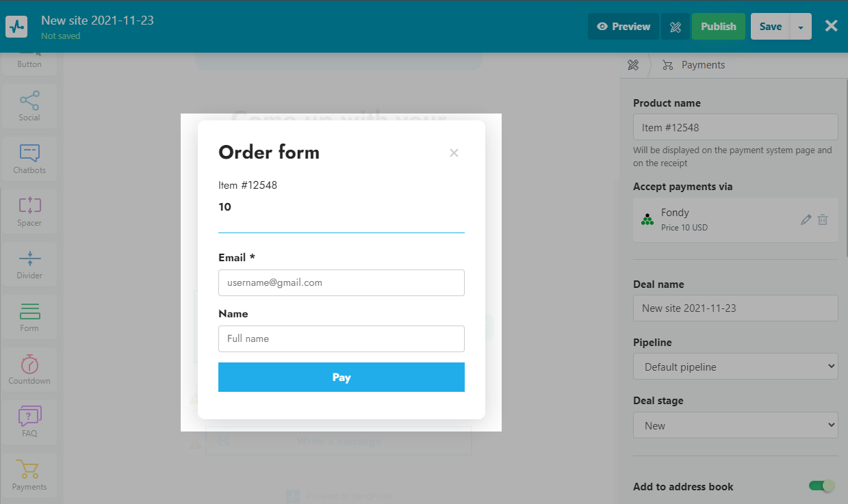The image size is (848, 504).
Task: Open the Payments widget
Action: [29, 475]
